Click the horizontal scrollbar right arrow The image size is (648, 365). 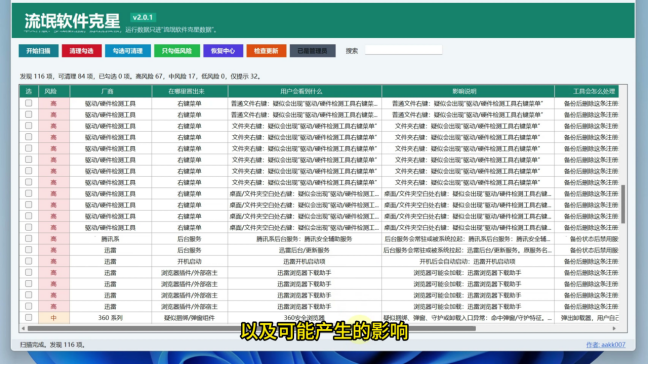click(614, 328)
